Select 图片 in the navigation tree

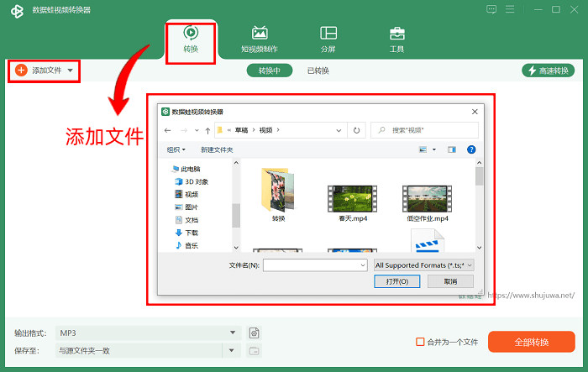186,207
